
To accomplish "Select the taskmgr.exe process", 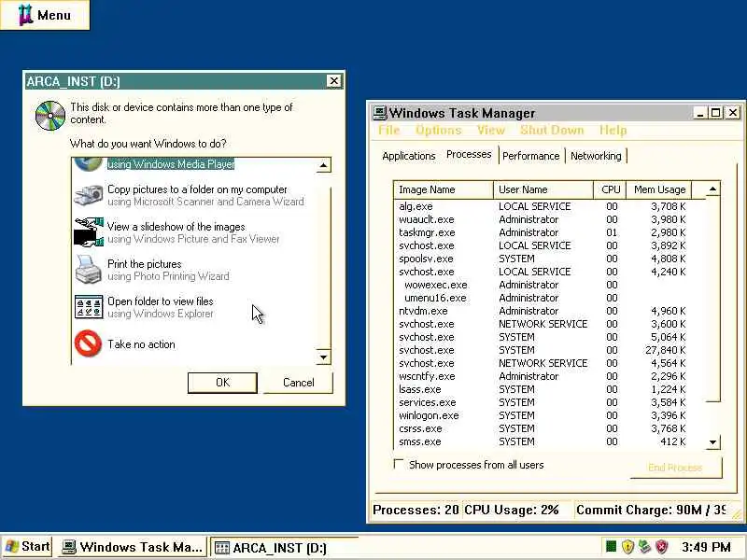I will (x=543, y=232).
